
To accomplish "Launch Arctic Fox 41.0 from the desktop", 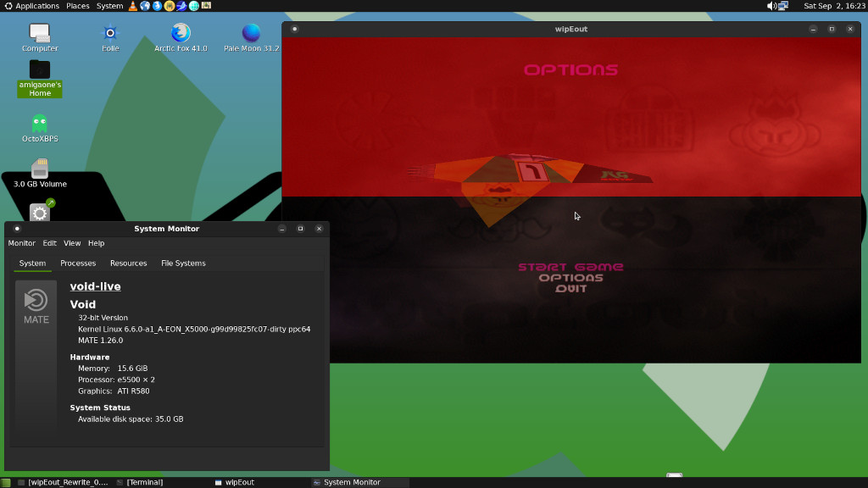I will [x=181, y=37].
